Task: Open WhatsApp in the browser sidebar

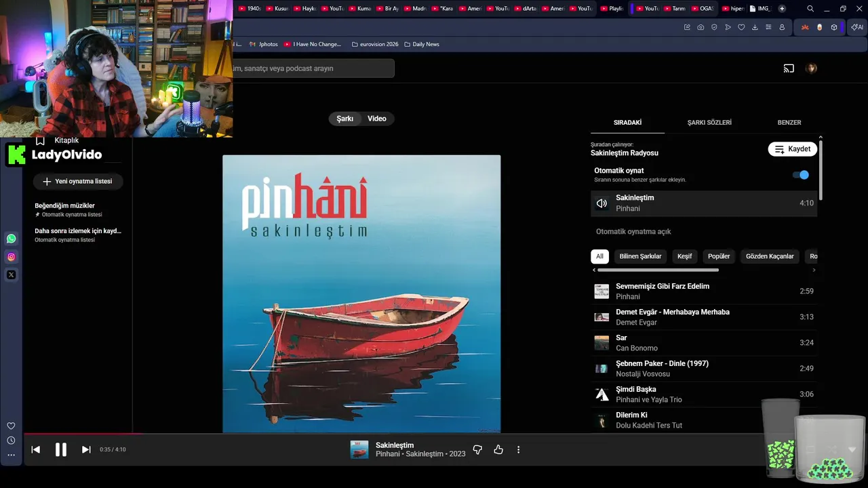Action: [x=11, y=239]
